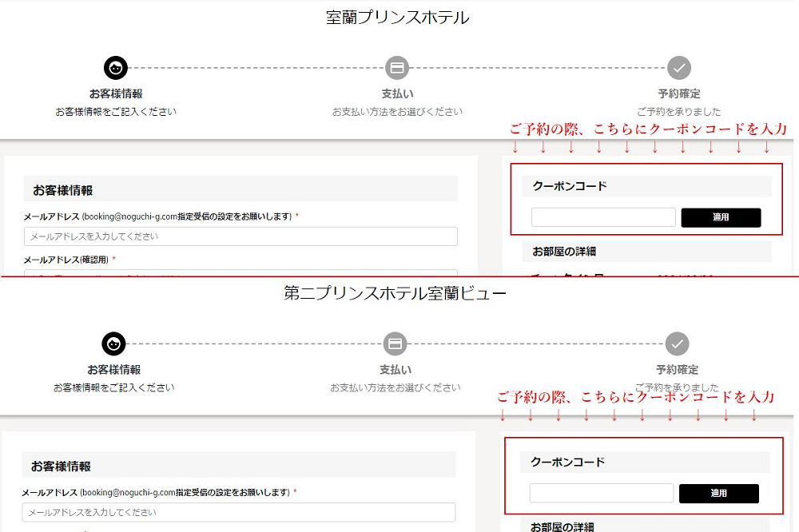Click the 第二プリンスホテル室蘭ビュー title text
The width and height of the screenshot is (799, 532).
click(395, 293)
